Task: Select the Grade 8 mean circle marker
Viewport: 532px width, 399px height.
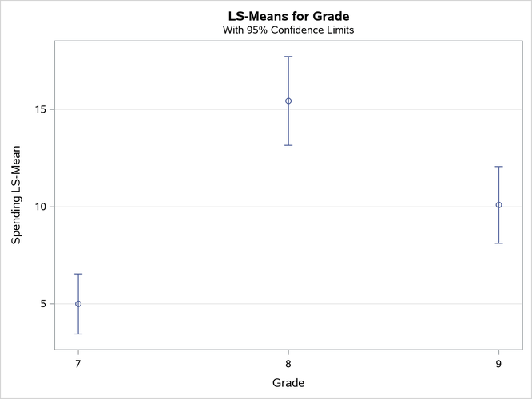Action: click(288, 101)
